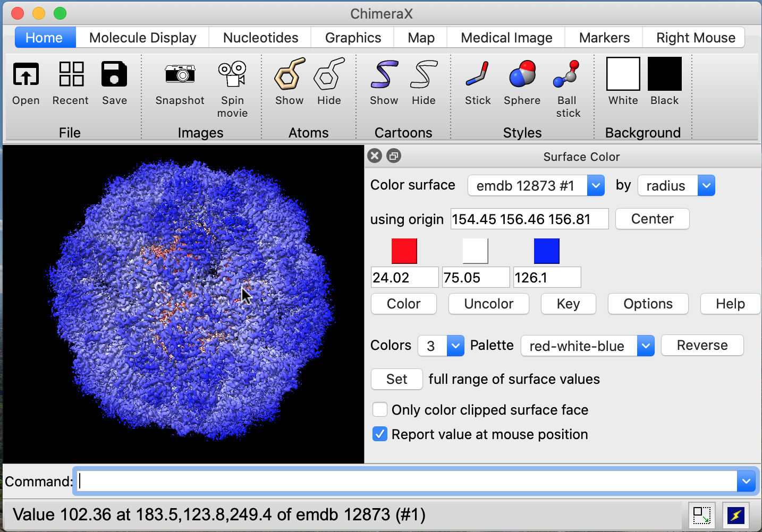This screenshot has height=532, width=762.
Task: Start Spin movie recording
Action: click(x=232, y=74)
